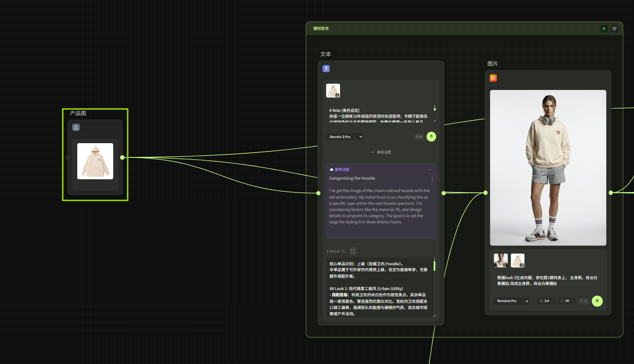
Task: Expand generated result to fullscreen
Action: pos(353,251)
